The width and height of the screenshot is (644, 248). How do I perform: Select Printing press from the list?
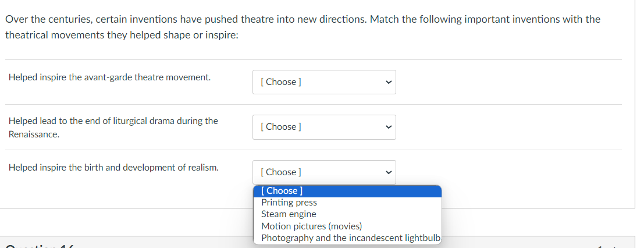click(x=289, y=203)
